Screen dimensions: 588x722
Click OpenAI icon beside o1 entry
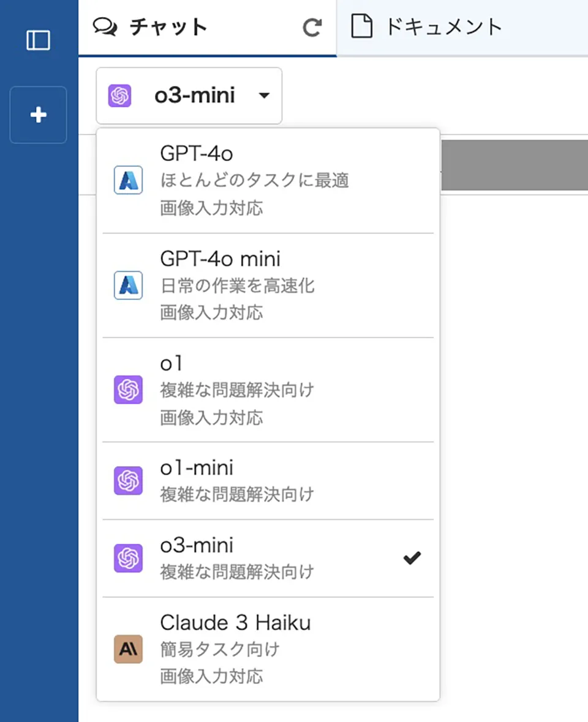[128, 390]
